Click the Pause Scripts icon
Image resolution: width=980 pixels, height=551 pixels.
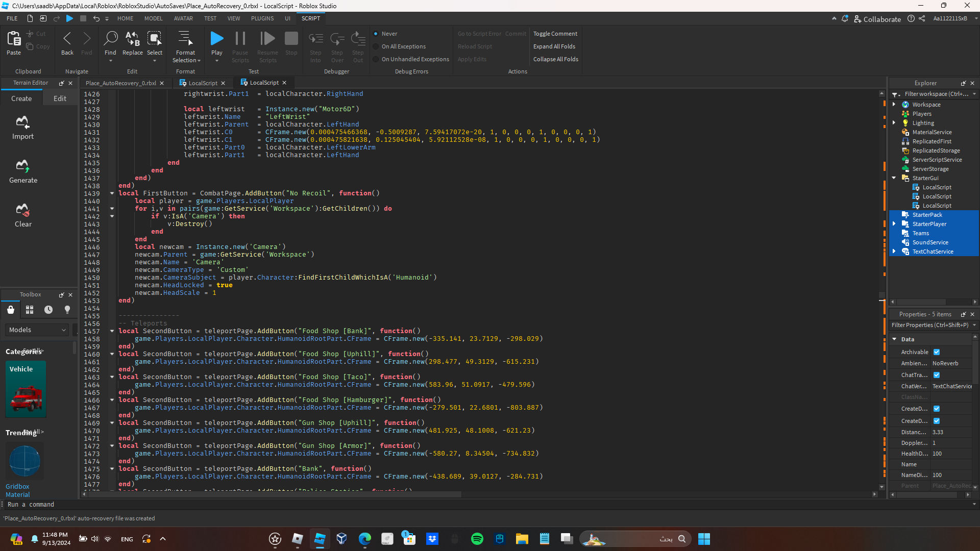coord(240,38)
